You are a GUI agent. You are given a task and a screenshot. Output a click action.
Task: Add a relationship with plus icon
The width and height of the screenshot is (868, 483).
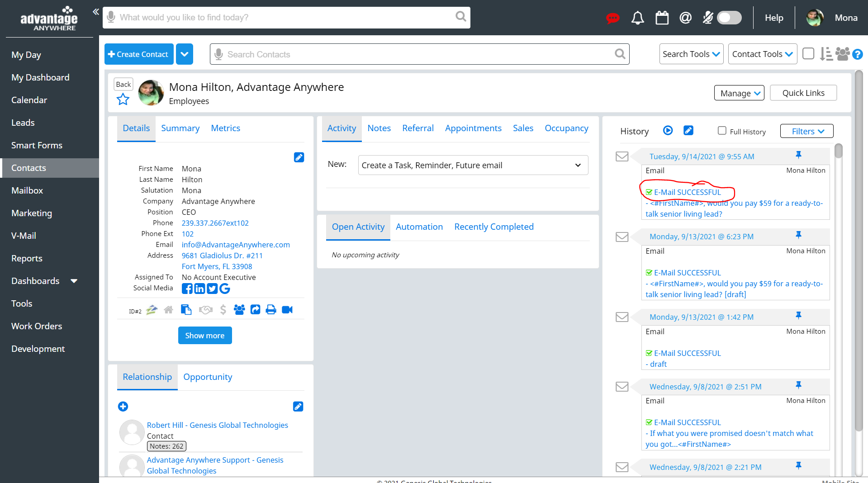123,407
